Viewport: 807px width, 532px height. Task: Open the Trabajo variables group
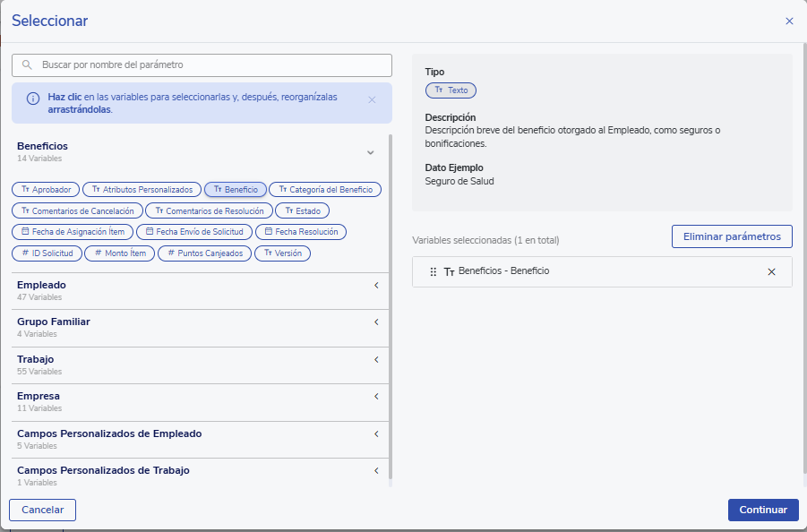click(376, 360)
